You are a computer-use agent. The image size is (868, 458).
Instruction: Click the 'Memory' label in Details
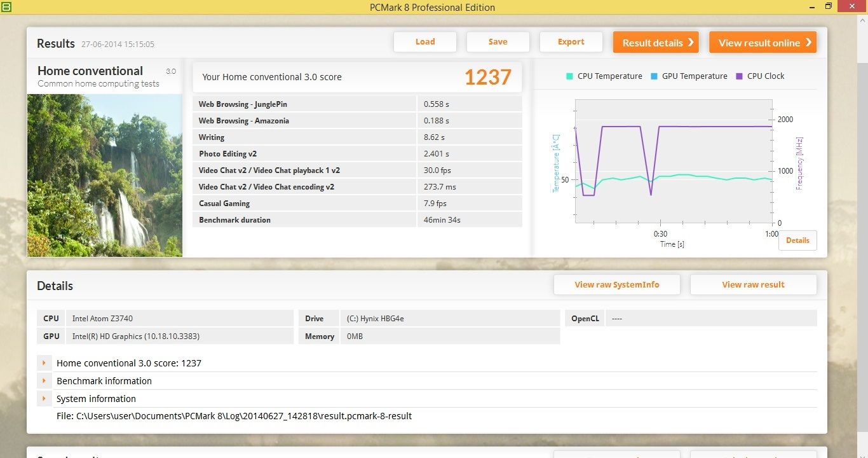click(x=320, y=337)
